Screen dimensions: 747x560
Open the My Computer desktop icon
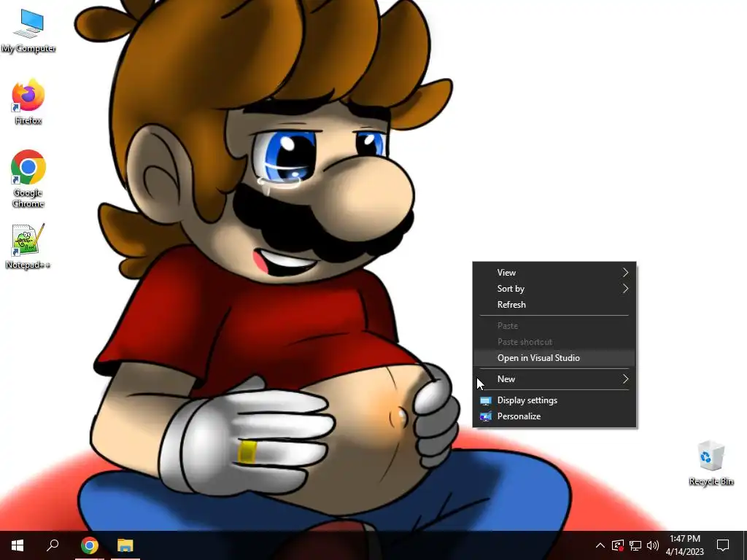[x=28, y=31]
